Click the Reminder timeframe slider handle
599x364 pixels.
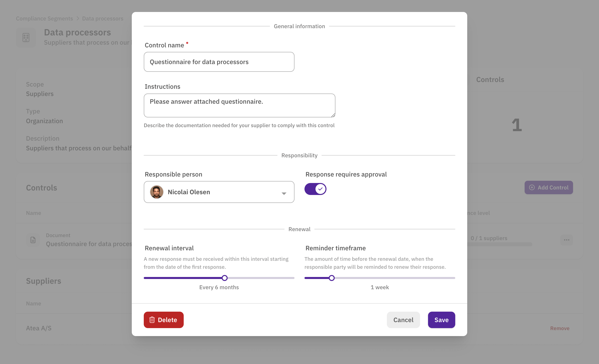[331, 278]
